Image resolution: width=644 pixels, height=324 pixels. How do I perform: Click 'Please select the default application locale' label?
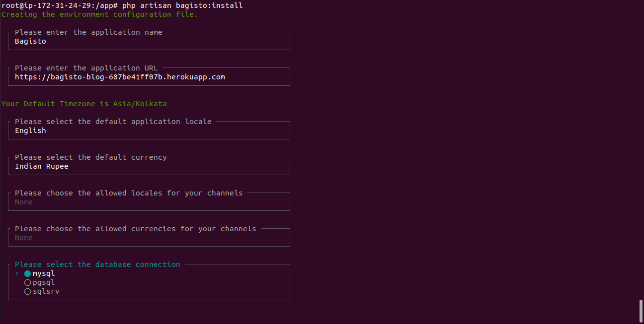(x=113, y=122)
